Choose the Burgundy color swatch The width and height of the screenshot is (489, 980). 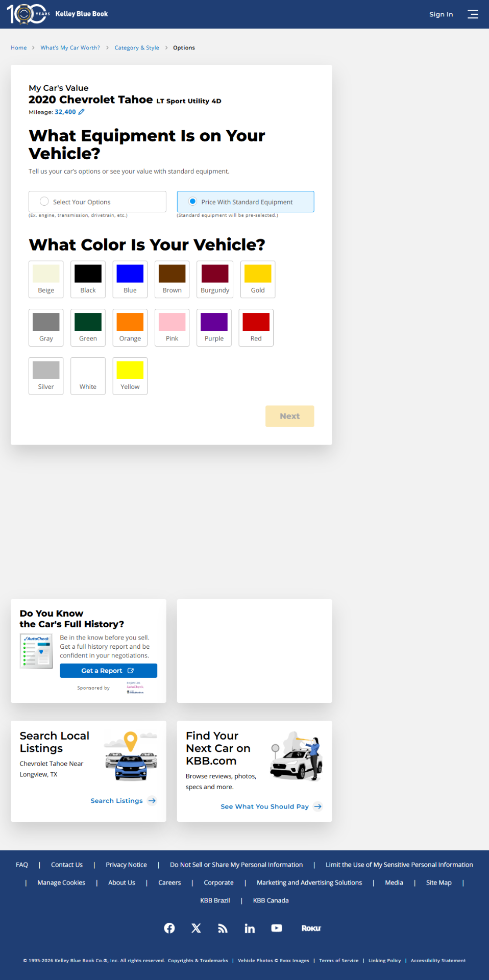(215, 279)
